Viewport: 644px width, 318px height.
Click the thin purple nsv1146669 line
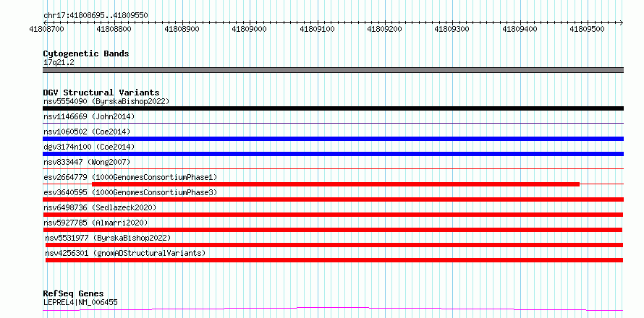[x=333, y=123]
